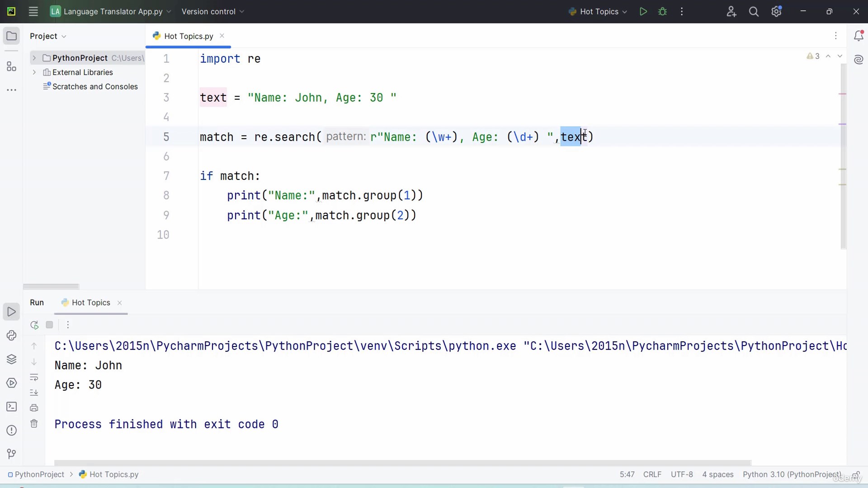Click 'import re' on line 1

click(230, 59)
